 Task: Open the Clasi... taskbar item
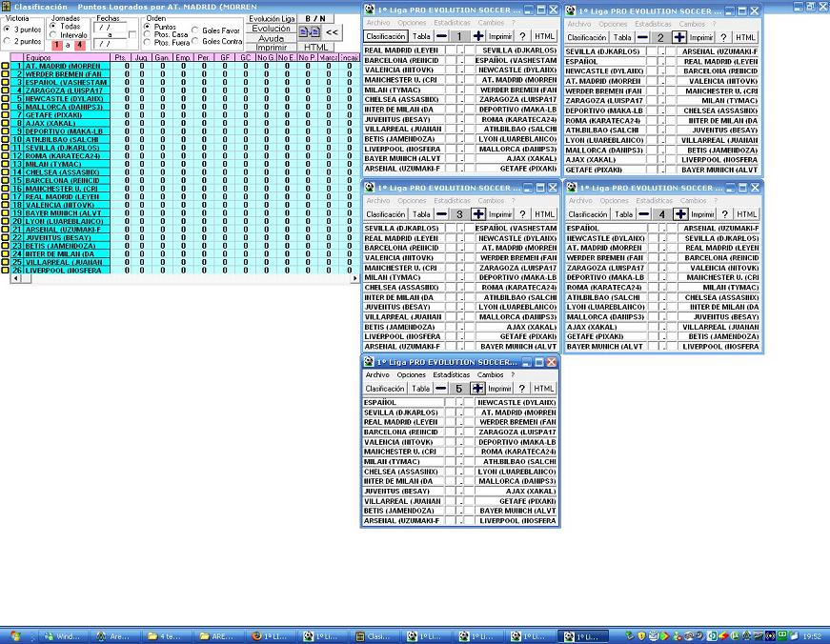(375, 636)
